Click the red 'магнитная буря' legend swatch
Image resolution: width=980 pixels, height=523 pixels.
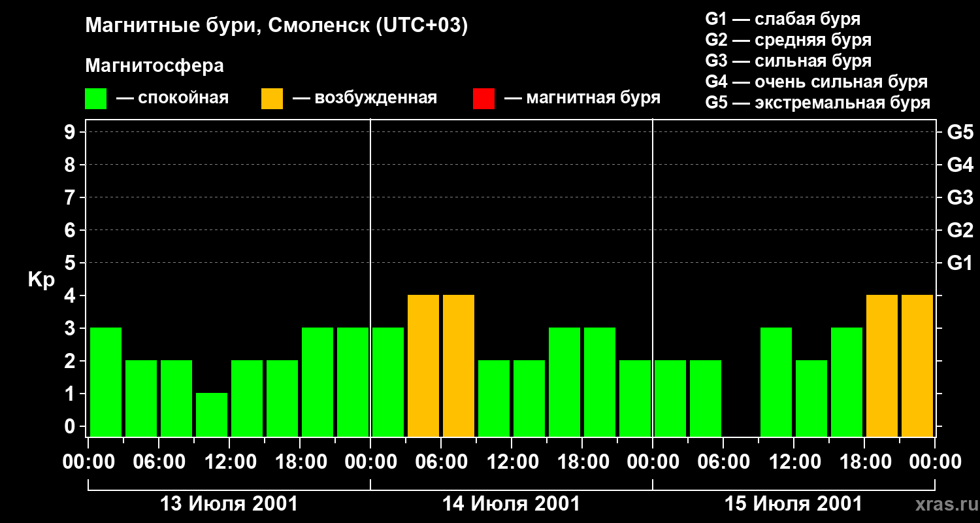click(483, 98)
